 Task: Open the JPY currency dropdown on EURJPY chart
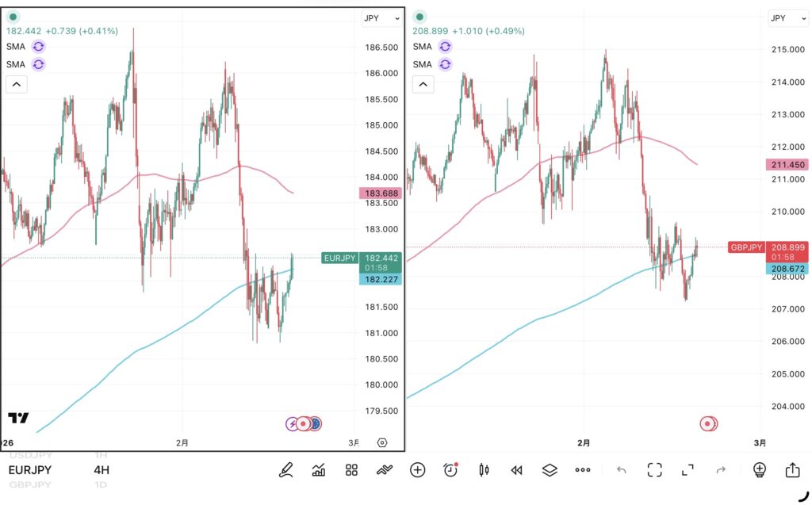(381, 17)
